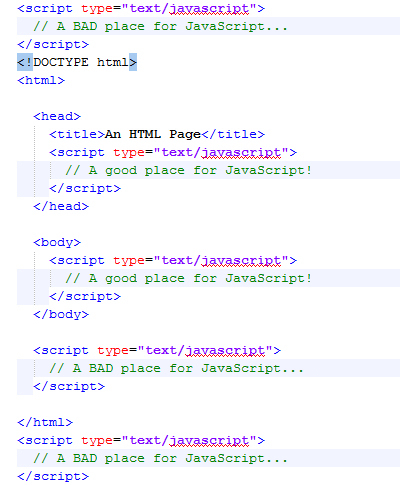Screen dimensions: 400x485
Task: Click the closing '</html>' tag
Action: (x=45, y=422)
